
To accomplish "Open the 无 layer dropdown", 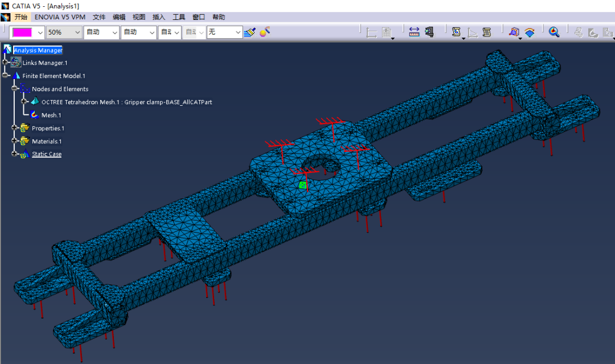I will point(239,32).
